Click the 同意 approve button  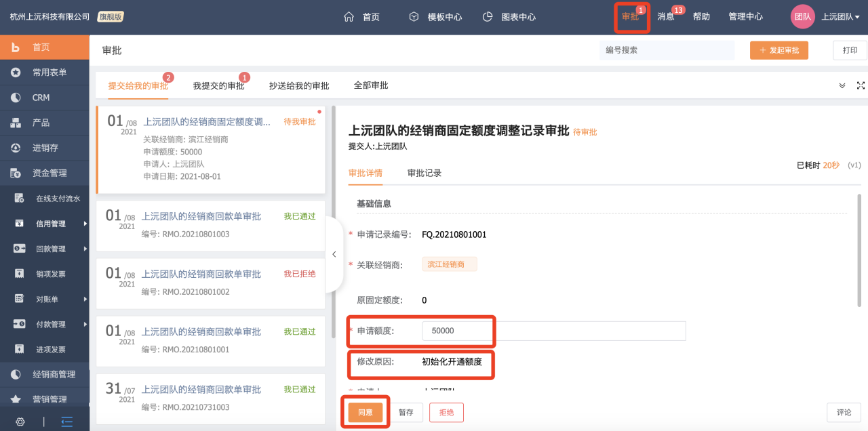[365, 412]
